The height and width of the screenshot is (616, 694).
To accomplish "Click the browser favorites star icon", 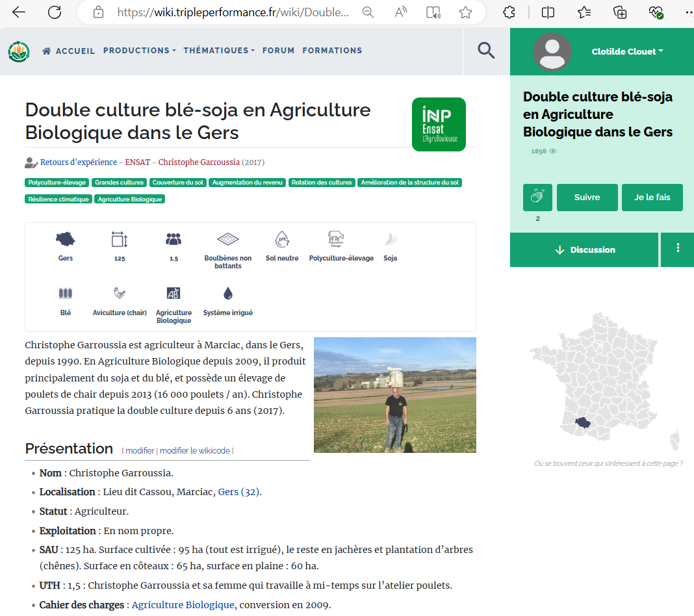I will pyautogui.click(x=465, y=12).
